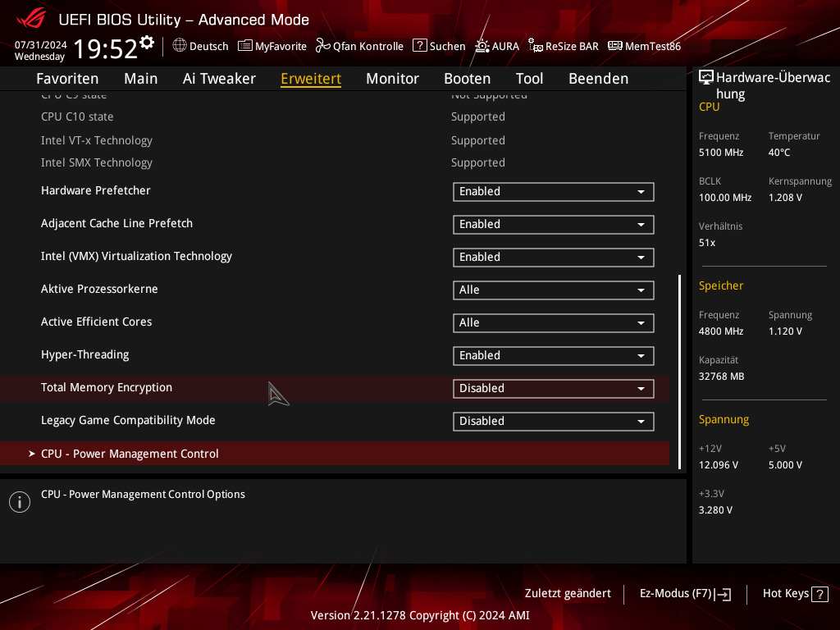
Task: Click the Hardware-Überwachung monitor icon
Action: pyautogui.click(x=706, y=78)
